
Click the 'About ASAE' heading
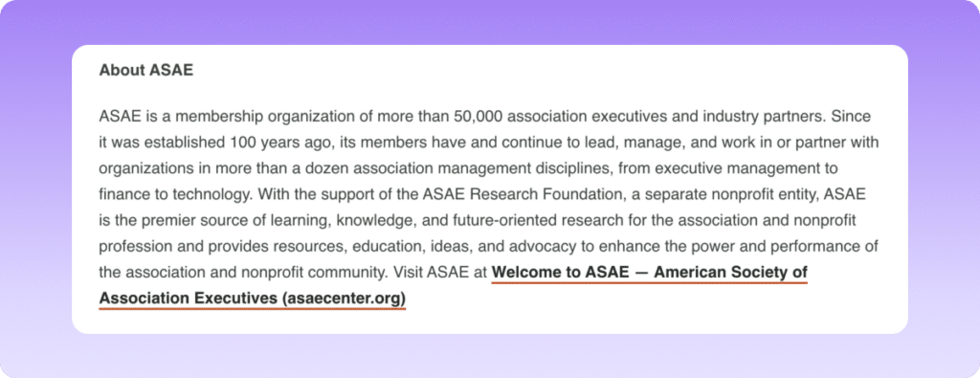coord(146,70)
